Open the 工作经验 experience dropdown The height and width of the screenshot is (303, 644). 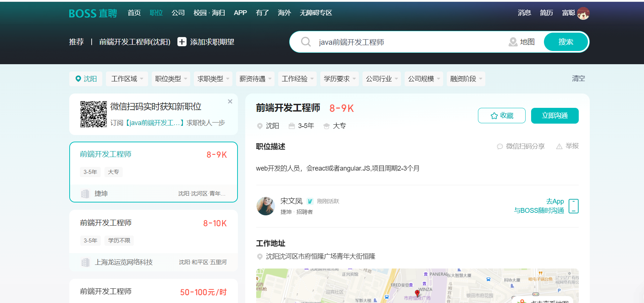(297, 79)
